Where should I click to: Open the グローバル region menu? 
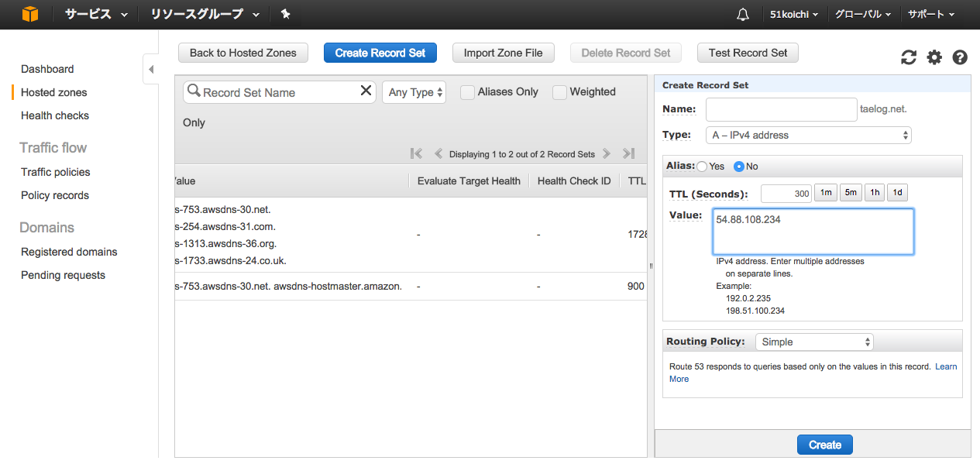tap(863, 14)
